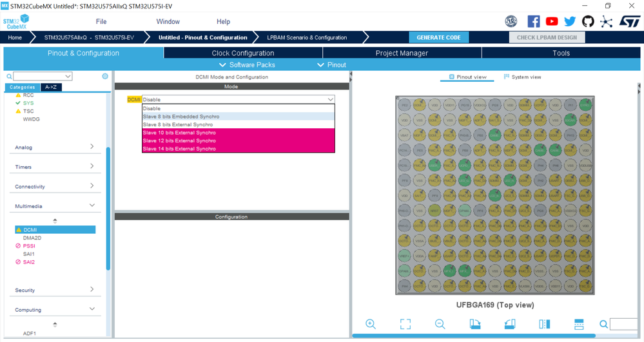
Task: Flip the chip vertically
Action: [x=579, y=324]
